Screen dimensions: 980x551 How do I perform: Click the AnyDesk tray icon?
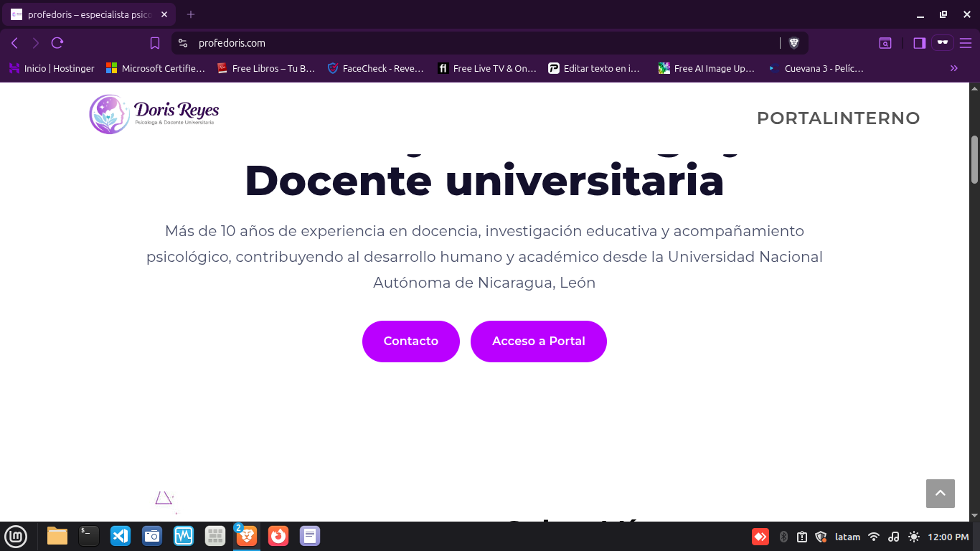(x=760, y=537)
